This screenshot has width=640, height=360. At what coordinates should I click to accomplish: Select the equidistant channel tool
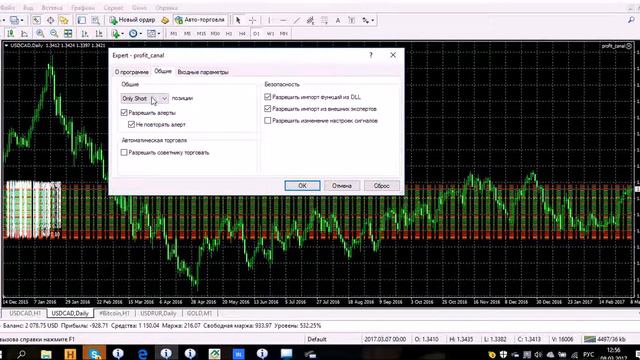point(310,20)
